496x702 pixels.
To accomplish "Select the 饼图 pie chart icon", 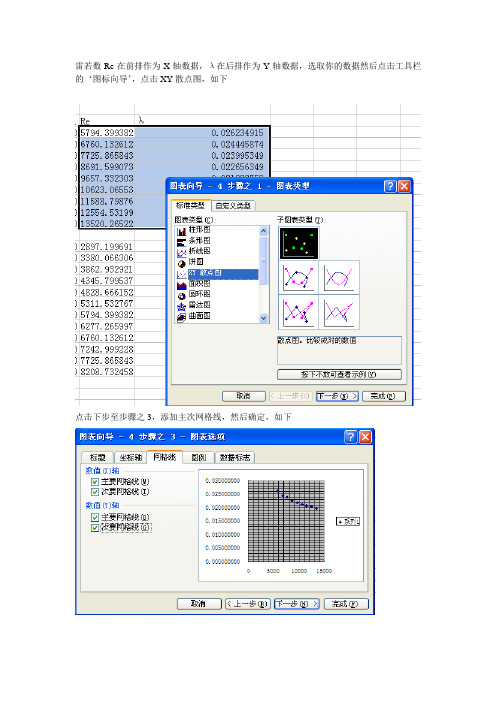I will click(x=181, y=263).
